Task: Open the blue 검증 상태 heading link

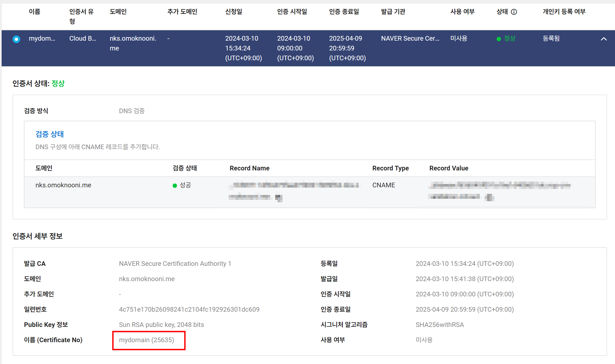Action: (x=50, y=134)
